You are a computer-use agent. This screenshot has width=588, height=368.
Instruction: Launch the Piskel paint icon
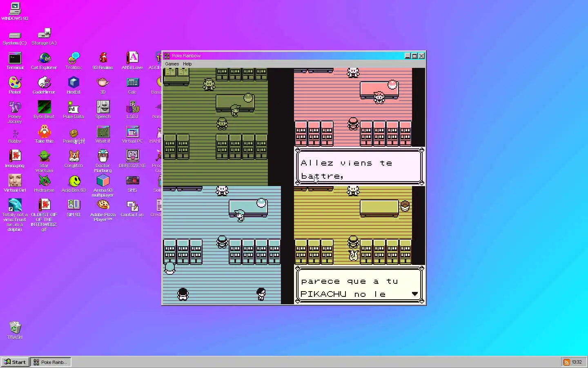(15, 86)
